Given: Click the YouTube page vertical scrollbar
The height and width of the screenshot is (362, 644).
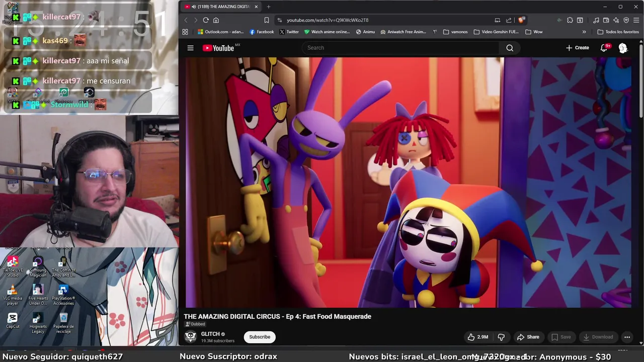Looking at the screenshot, I should click(641, 80).
